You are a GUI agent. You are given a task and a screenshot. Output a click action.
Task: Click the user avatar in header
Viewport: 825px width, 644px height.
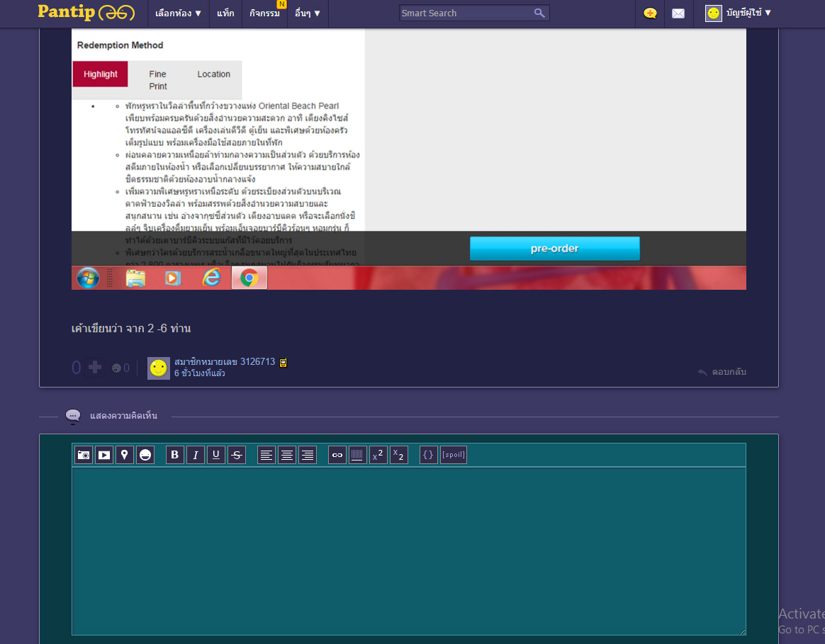click(713, 13)
